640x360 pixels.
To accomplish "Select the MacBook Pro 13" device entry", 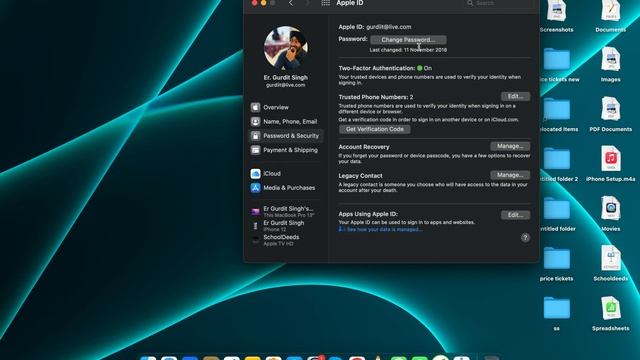I will [286, 211].
